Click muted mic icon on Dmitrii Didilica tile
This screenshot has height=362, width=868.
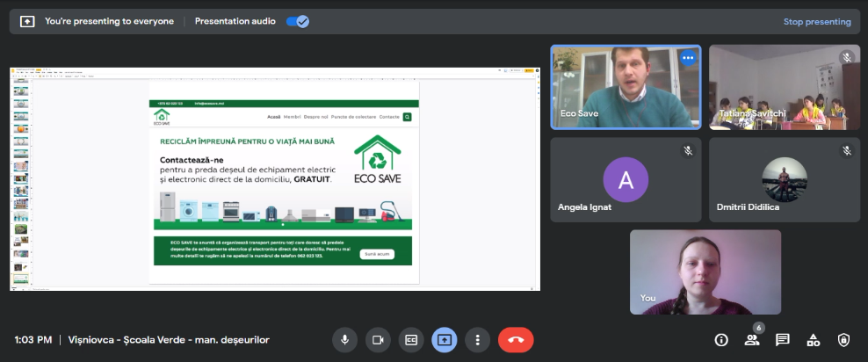846,150
